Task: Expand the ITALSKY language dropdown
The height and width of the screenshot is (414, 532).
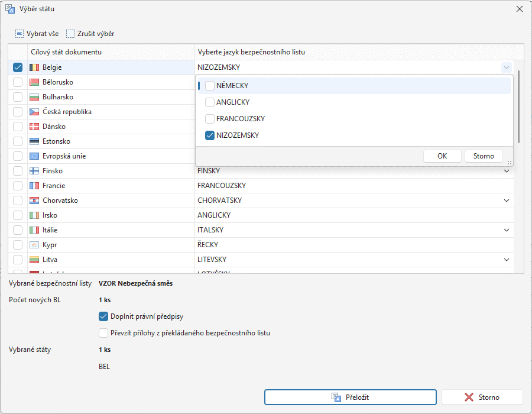Action: tap(506, 230)
